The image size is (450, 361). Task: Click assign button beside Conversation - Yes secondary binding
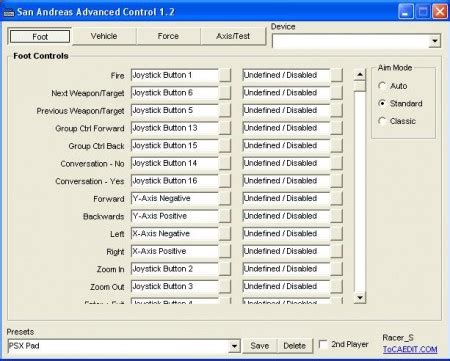(x=337, y=181)
